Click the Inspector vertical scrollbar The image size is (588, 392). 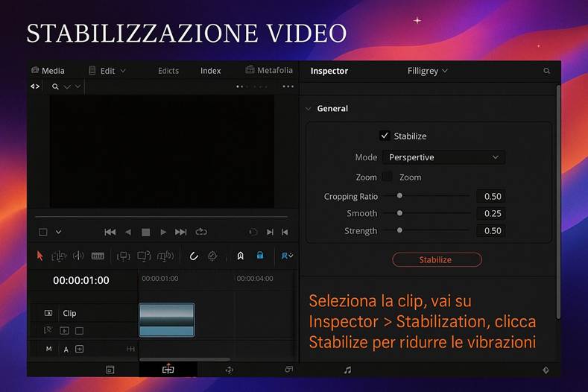point(558,203)
